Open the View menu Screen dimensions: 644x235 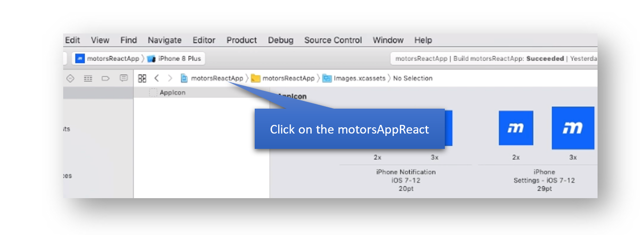pos(100,40)
